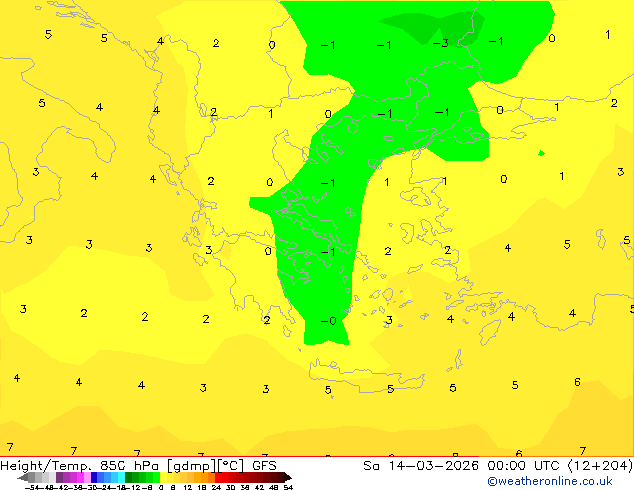Click the dark green legend swatch

tap(129, 477)
